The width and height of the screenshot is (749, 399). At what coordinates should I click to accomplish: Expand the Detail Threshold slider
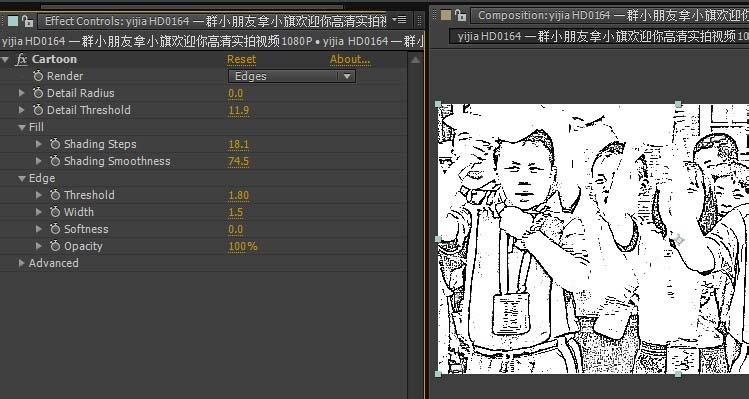(x=21, y=110)
